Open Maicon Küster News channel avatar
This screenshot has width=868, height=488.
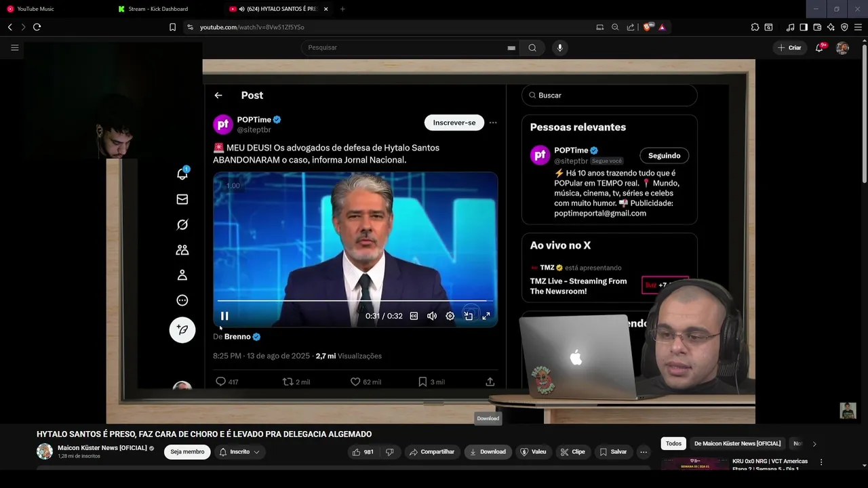point(45,451)
